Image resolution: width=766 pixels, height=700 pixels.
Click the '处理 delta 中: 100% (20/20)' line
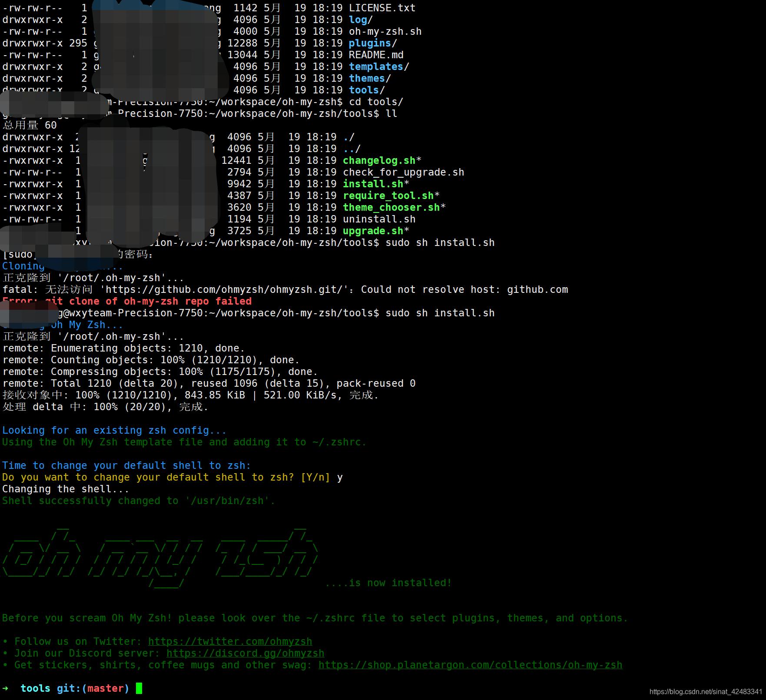click(106, 407)
